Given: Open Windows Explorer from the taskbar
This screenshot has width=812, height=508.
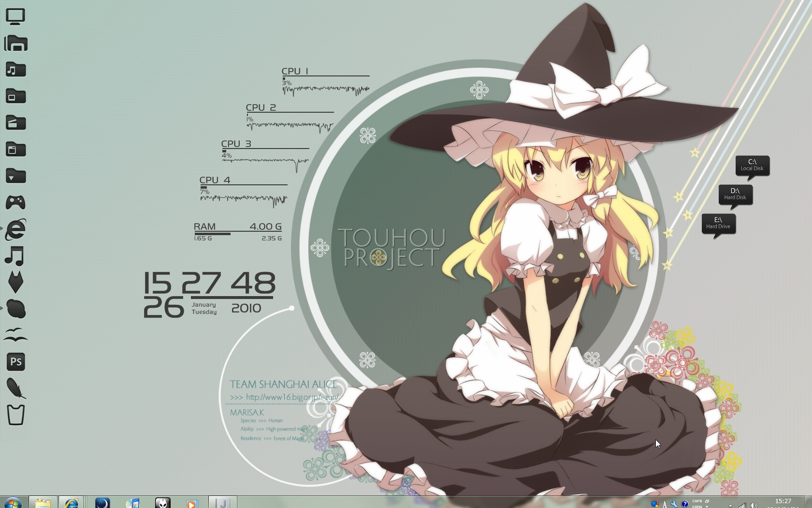Looking at the screenshot, I should coord(43,503).
